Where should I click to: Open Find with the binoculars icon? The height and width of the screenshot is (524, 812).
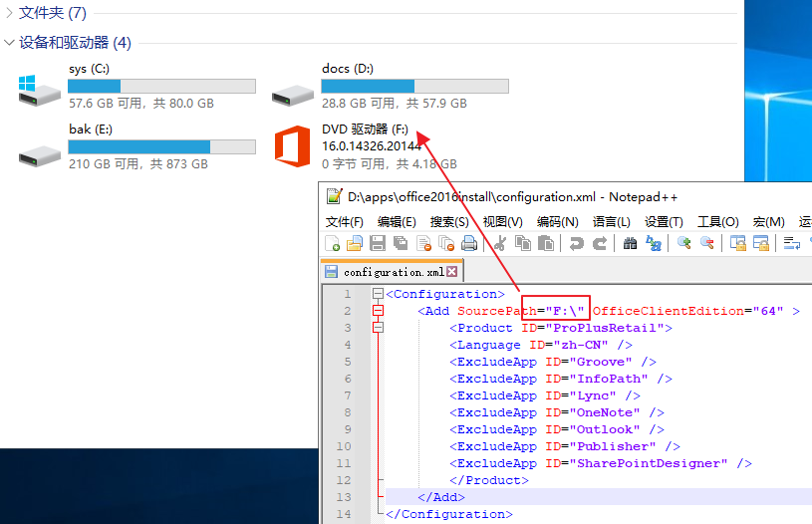tap(631, 243)
